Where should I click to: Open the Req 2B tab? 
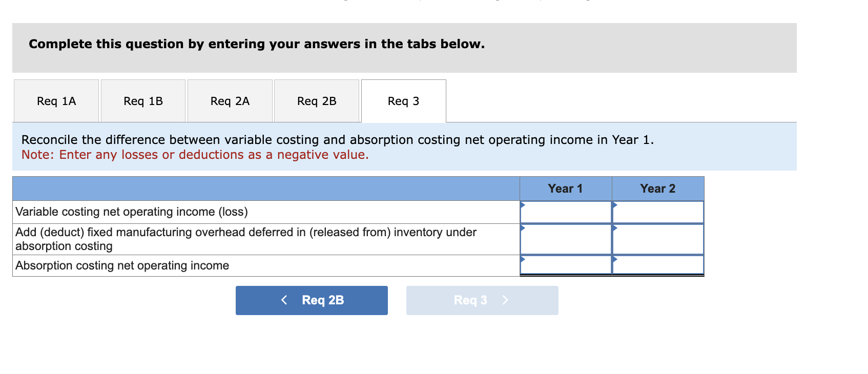[x=317, y=101]
